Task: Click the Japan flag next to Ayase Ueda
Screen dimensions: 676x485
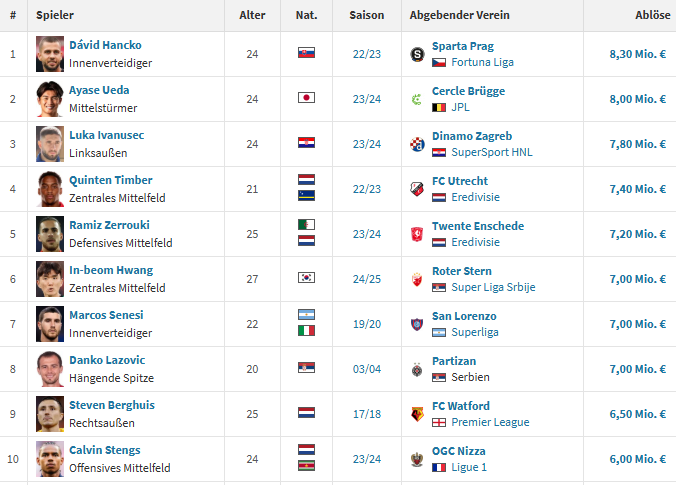Action: [307, 98]
